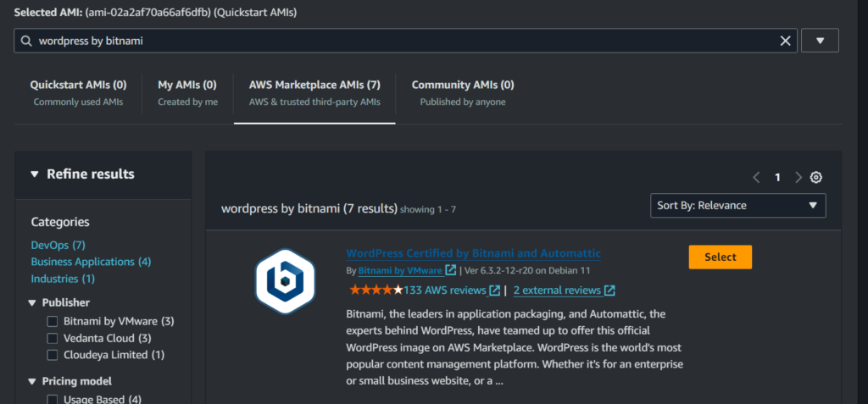Image resolution: width=868 pixels, height=404 pixels.
Task: Open WordPress Certified by Bitnami and Automattic
Action: [473, 253]
